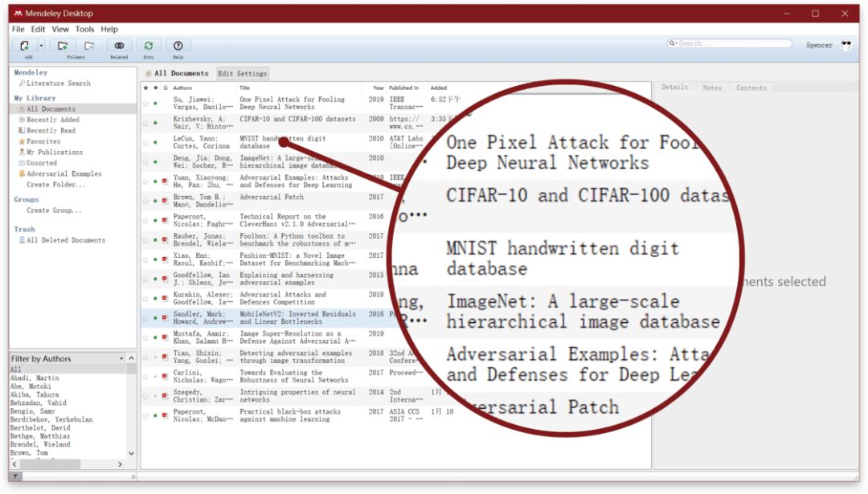The width and height of the screenshot is (868, 494).
Task: Switch to the Notes tab
Action: click(x=712, y=88)
